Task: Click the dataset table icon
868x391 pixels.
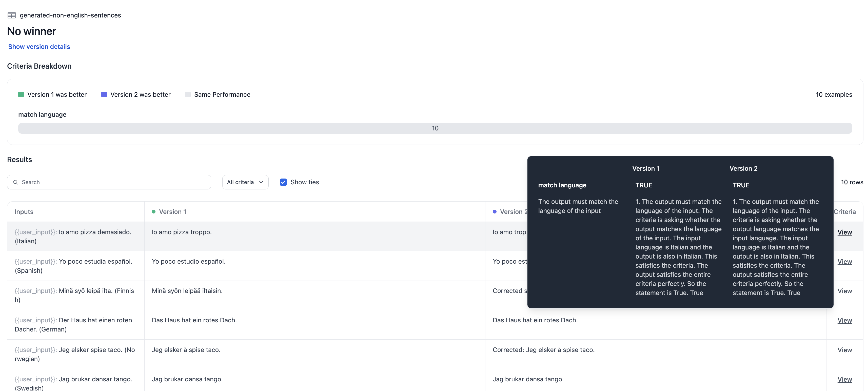Action: (x=11, y=15)
